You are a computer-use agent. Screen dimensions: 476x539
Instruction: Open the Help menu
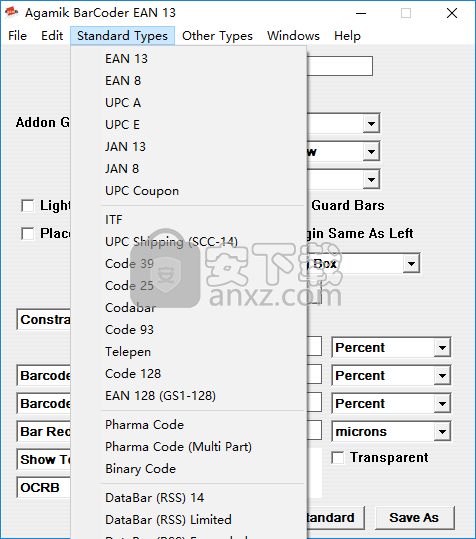click(347, 36)
